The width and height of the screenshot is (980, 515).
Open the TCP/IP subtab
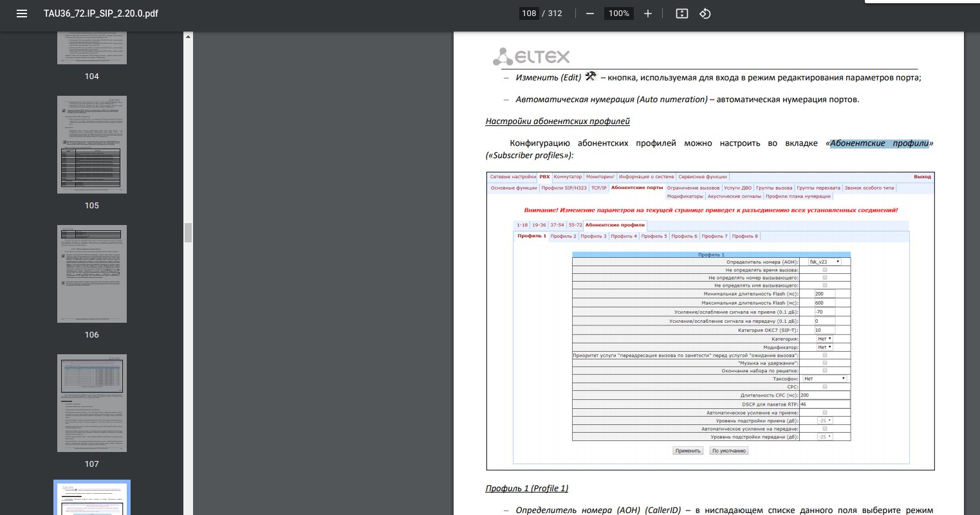coord(599,188)
